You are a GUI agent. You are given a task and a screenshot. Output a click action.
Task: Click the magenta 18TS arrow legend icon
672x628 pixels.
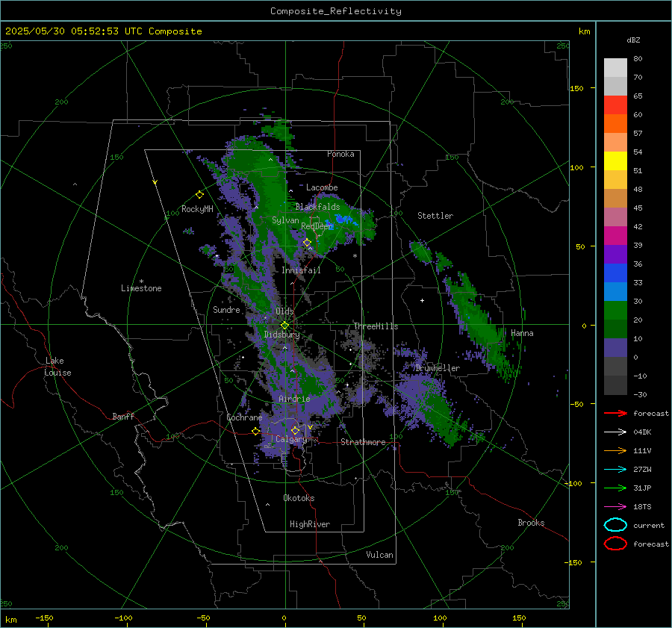tap(615, 507)
